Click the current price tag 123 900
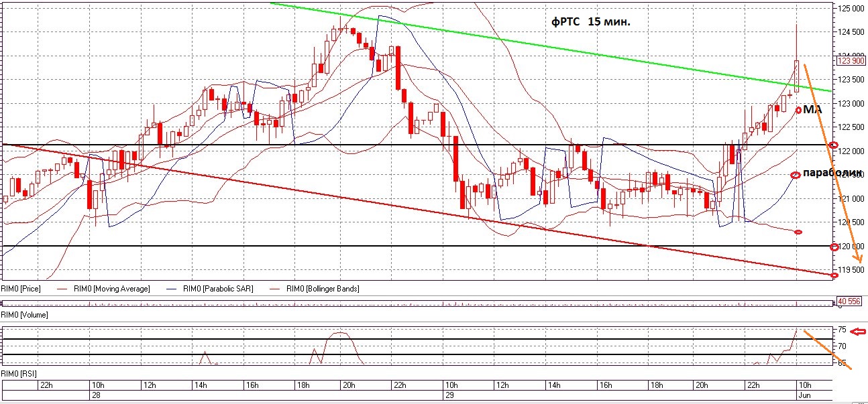 (851, 60)
